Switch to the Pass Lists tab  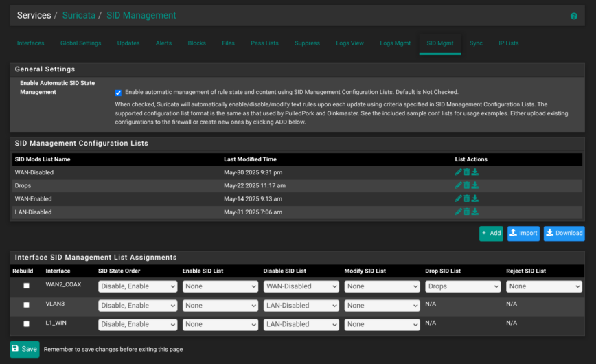pyautogui.click(x=264, y=43)
